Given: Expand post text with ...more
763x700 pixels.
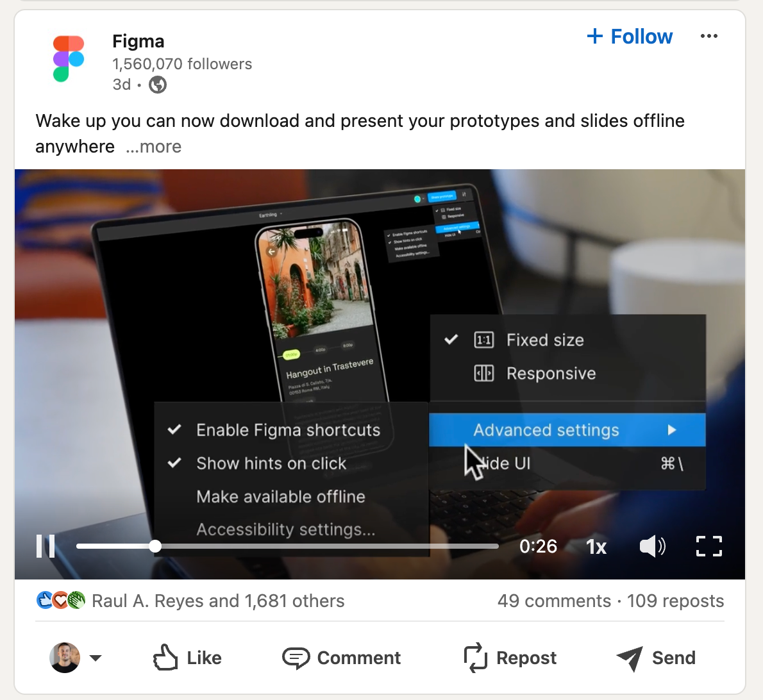Looking at the screenshot, I should coord(154,146).
